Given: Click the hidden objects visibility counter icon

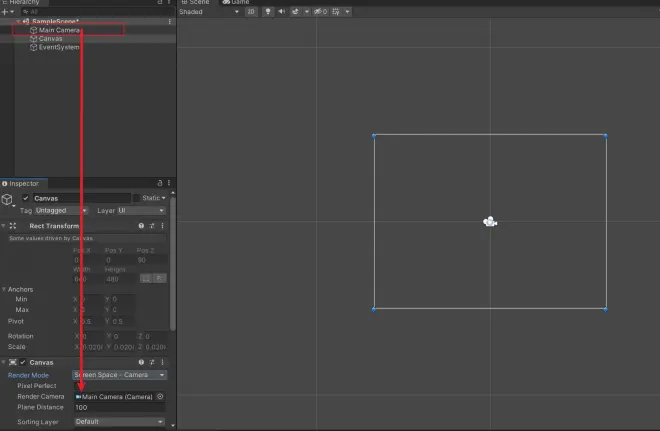Looking at the screenshot, I should [321, 12].
